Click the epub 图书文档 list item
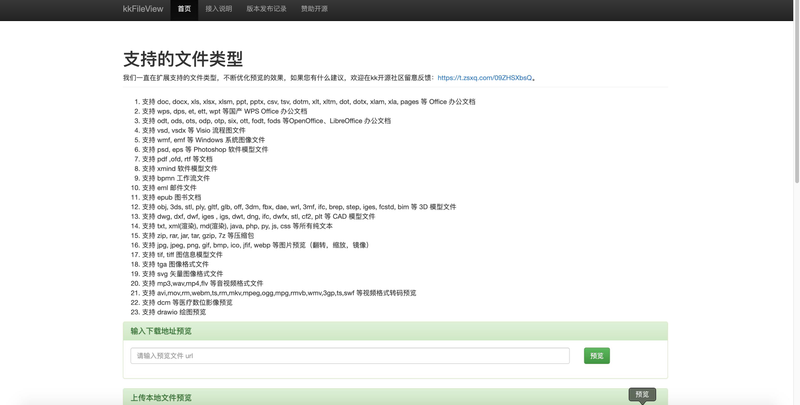 [171, 197]
